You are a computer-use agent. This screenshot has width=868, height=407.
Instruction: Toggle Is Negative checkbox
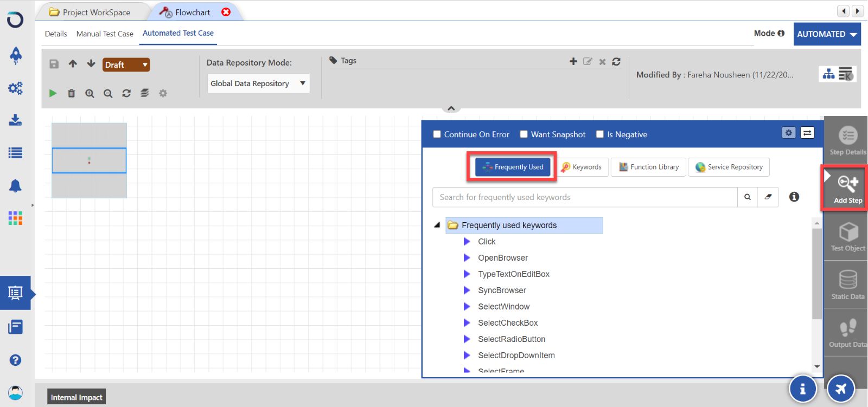599,134
